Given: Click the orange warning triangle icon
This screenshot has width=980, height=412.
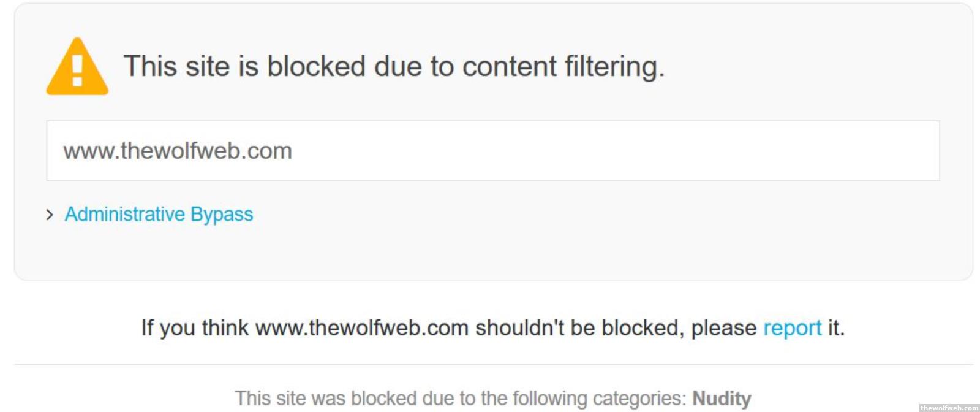Looking at the screenshot, I should click(77, 67).
